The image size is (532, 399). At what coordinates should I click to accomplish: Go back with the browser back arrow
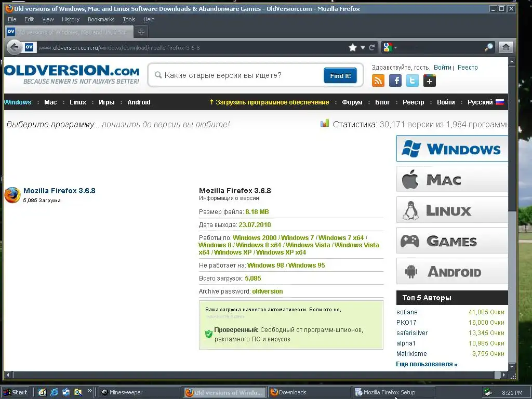(14, 47)
